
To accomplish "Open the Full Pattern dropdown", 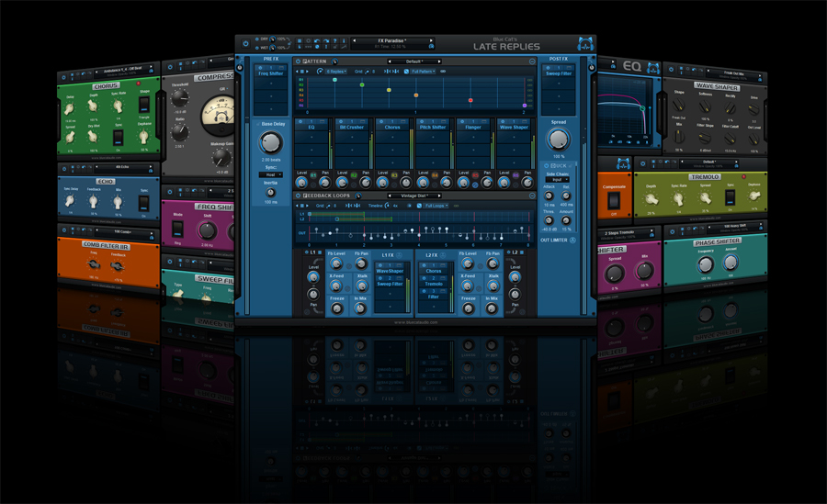I will click(x=423, y=72).
